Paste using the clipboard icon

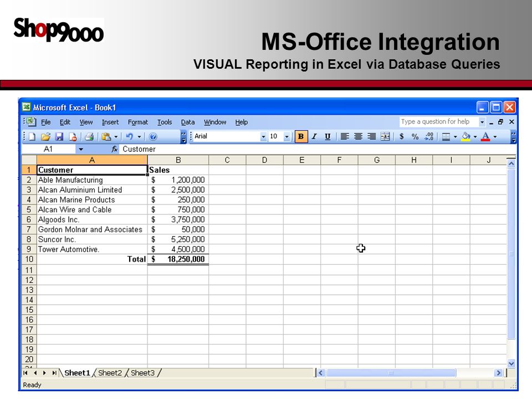[x=106, y=137]
